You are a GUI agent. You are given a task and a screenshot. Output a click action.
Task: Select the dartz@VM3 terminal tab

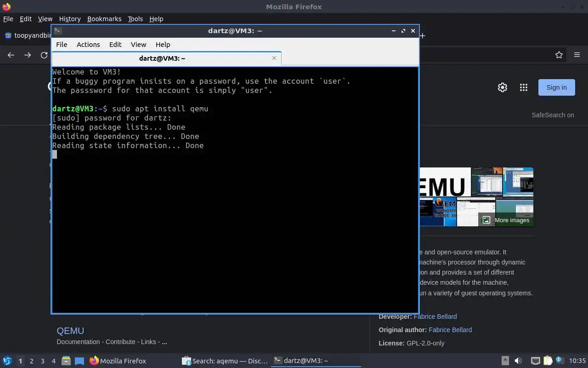(166, 58)
